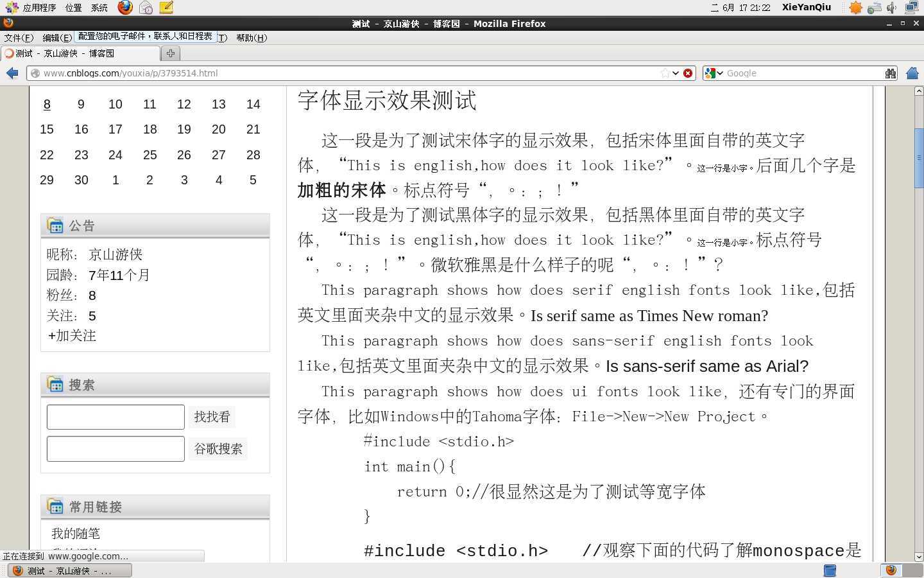Click the 'int main(){' code line
The height and width of the screenshot is (578, 924).
point(410,466)
